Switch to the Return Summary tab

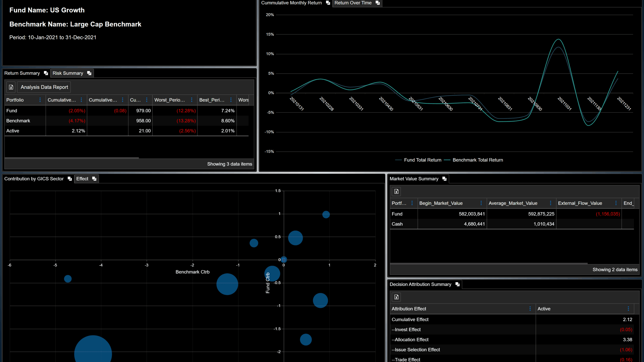(22, 73)
